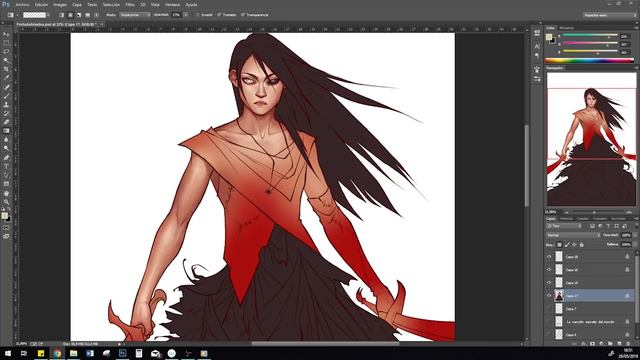The height and width of the screenshot is (360, 640).
Task: Choose the diamond gradient style icon
Action: (x=96, y=15)
